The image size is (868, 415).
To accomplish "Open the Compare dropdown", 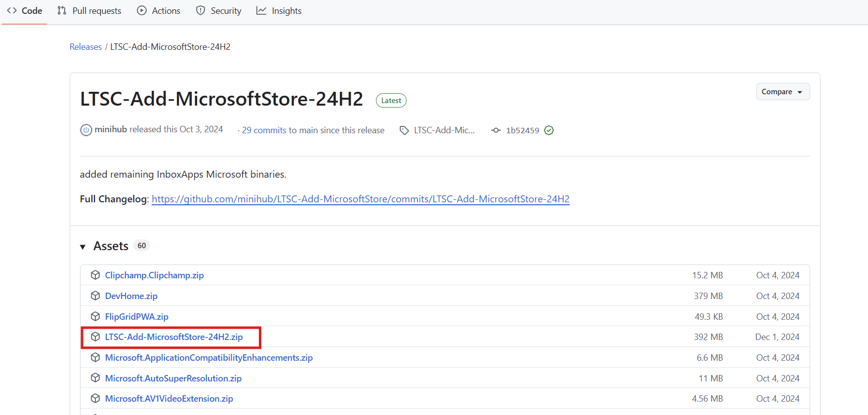I will [x=783, y=92].
